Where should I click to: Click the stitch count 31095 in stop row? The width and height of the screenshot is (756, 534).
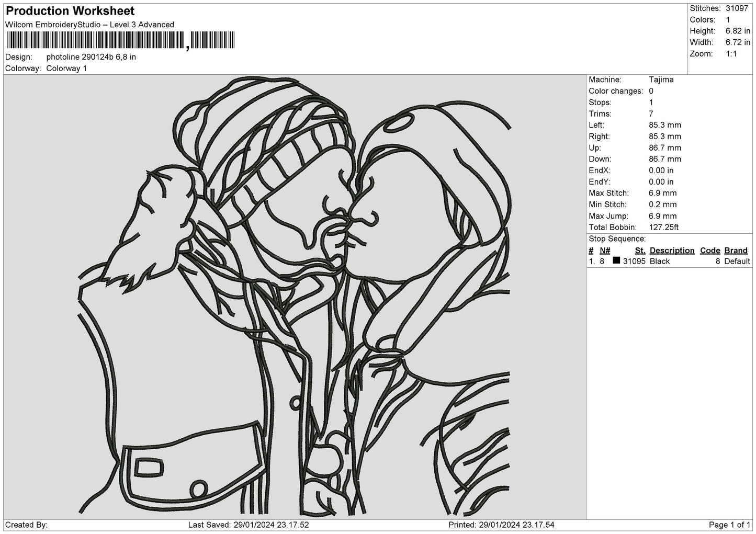(x=634, y=262)
